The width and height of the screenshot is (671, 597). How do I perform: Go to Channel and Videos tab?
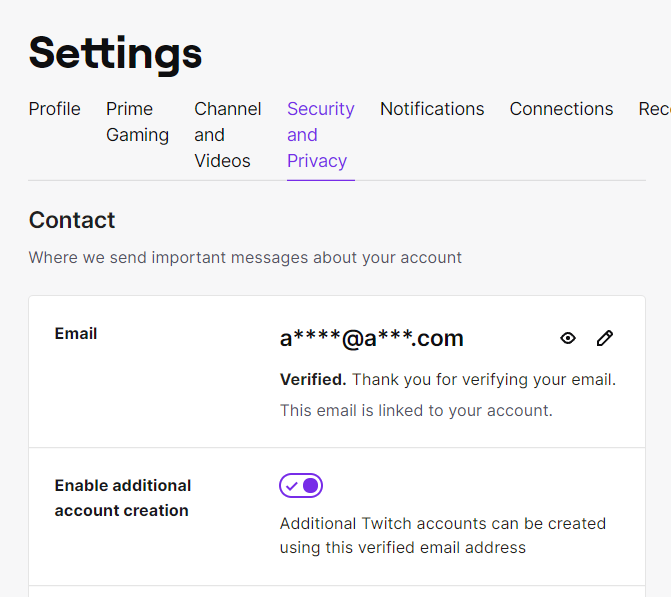[x=228, y=135]
